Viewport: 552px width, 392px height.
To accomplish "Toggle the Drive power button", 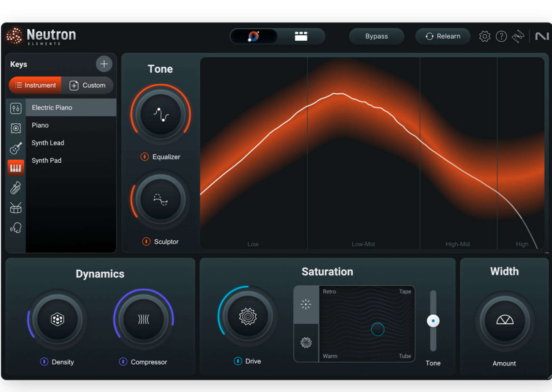I will [x=238, y=361].
